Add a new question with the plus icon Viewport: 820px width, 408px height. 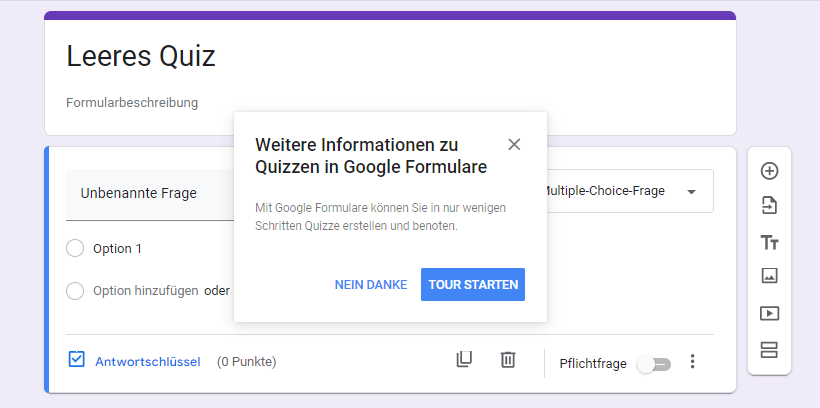point(769,171)
